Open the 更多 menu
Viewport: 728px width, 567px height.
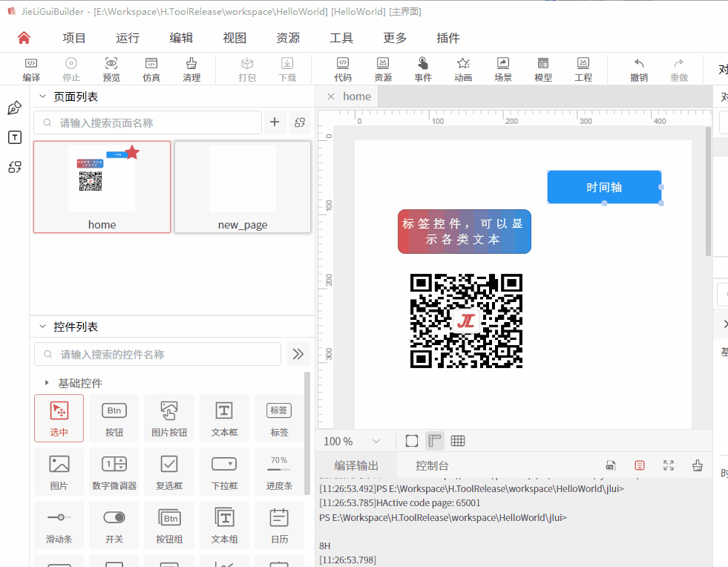pos(395,38)
